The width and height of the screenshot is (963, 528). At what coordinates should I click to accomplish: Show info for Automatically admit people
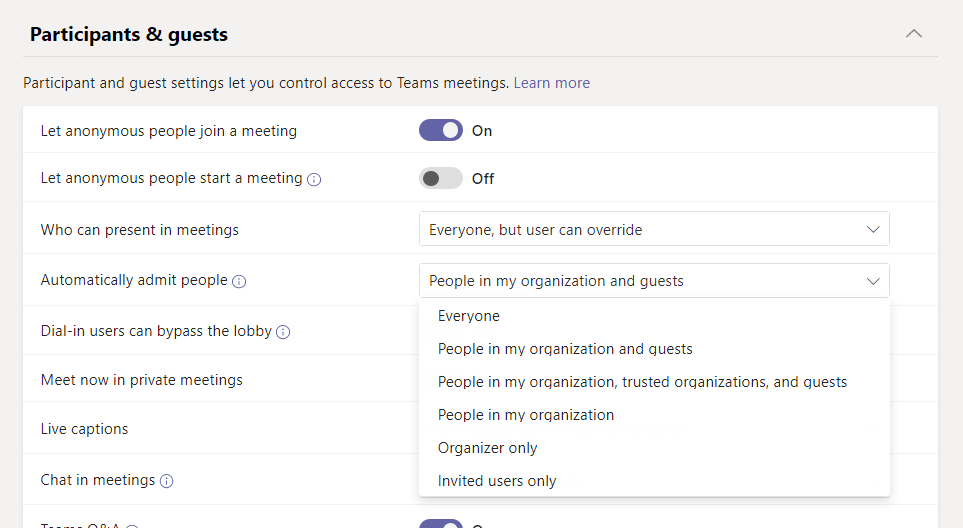coord(239,281)
